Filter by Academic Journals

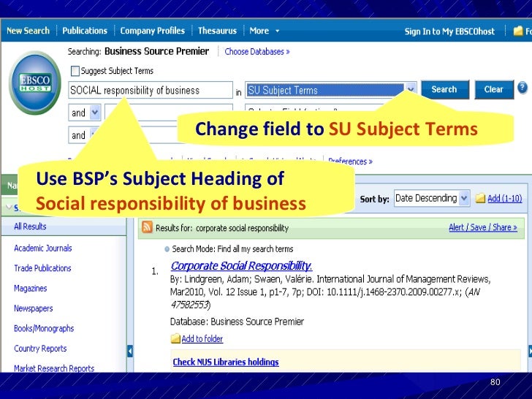point(42,248)
